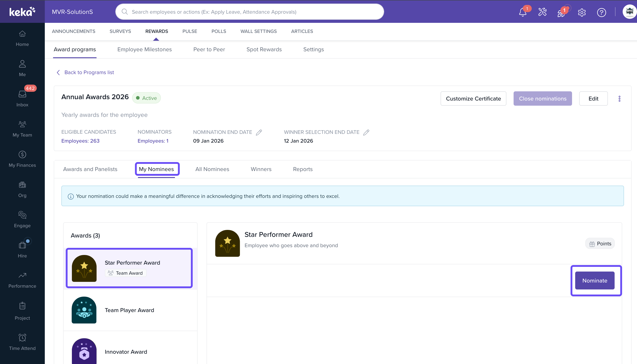
Task: Open the Spot Rewards tab
Action: coord(264,49)
